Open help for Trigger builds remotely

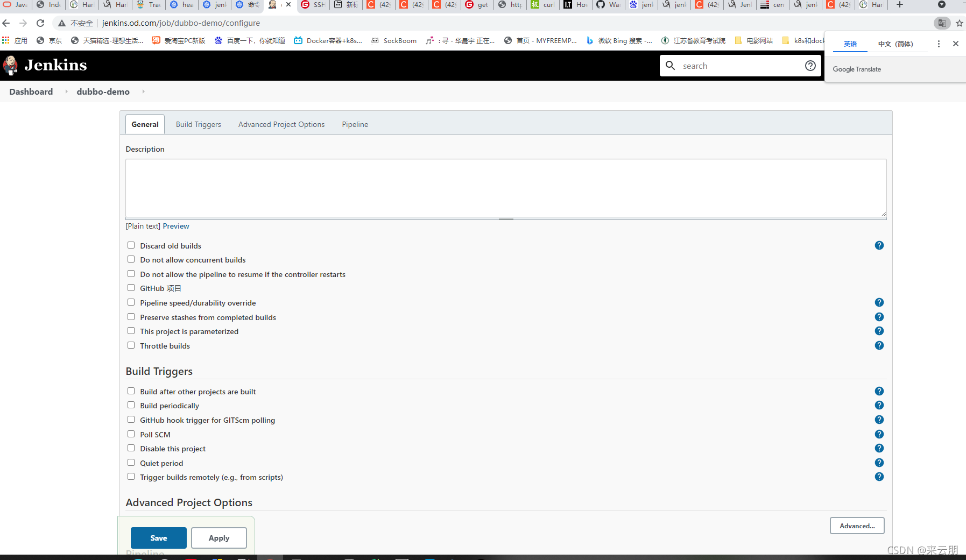tap(879, 477)
